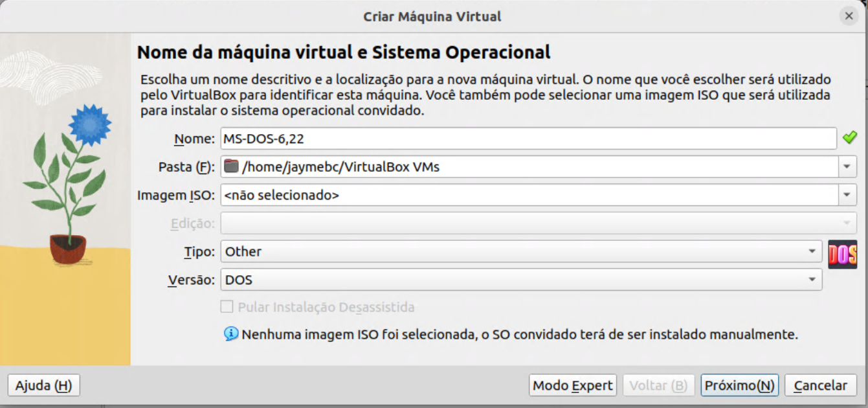Open the Versão dropdown showing DOS
The width and height of the screenshot is (868, 408).
tap(521, 280)
